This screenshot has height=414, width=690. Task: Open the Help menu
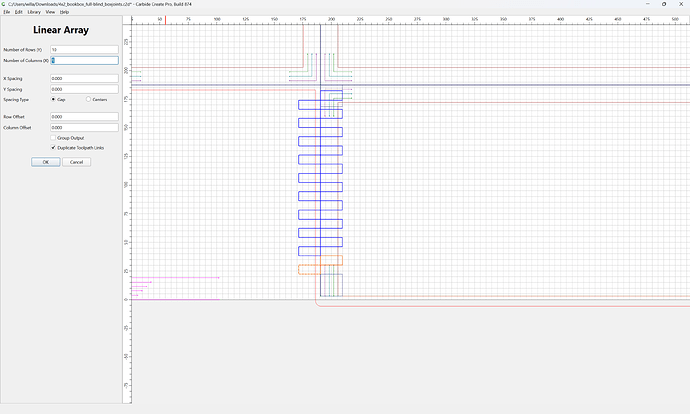64,12
